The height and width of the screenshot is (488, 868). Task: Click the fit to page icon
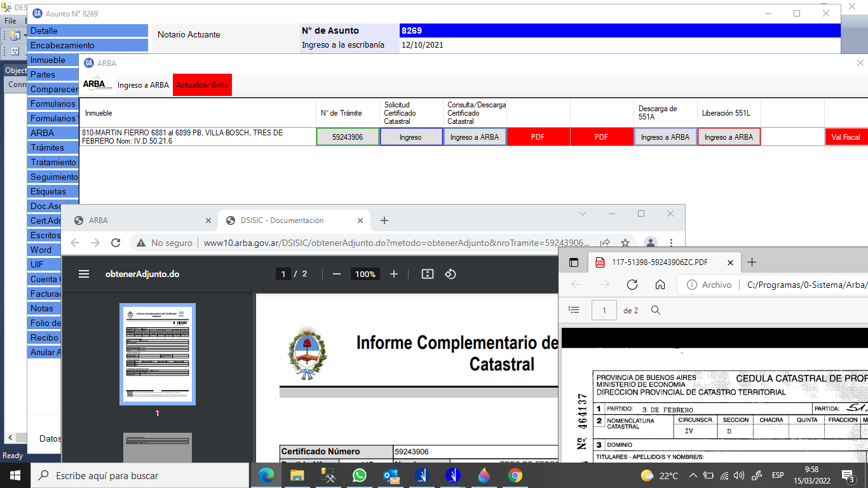pos(428,274)
